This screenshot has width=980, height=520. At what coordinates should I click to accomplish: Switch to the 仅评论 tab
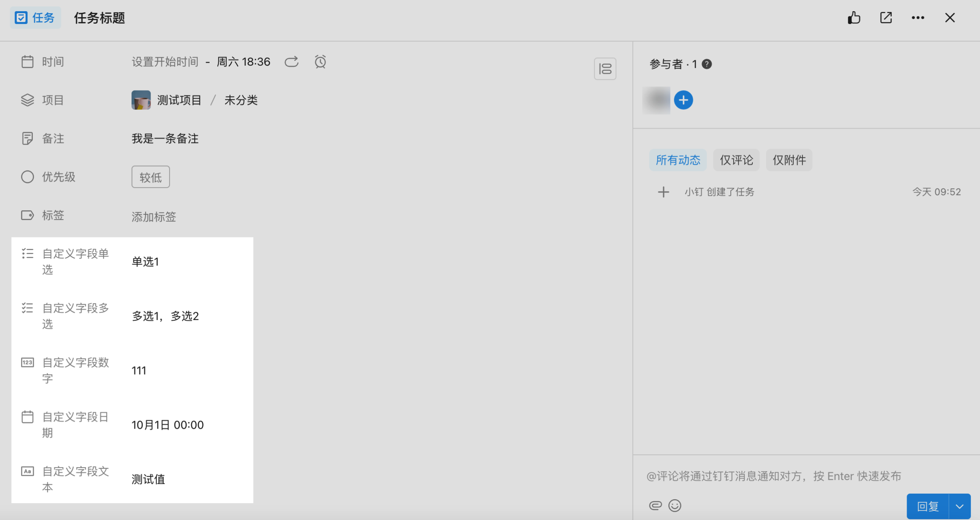pyautogui.click(x=736, y=160)
